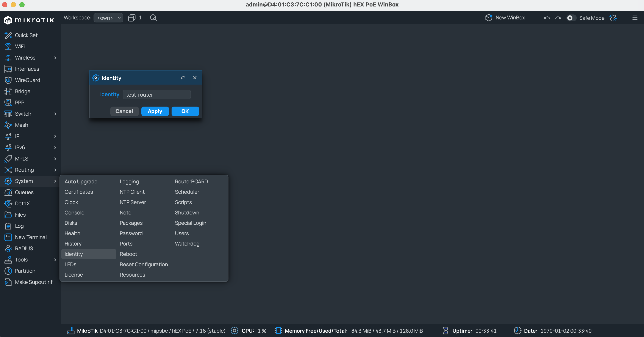The image size is (644, 337).
Task: Click the Apply button
Action: tap(155, 111)
